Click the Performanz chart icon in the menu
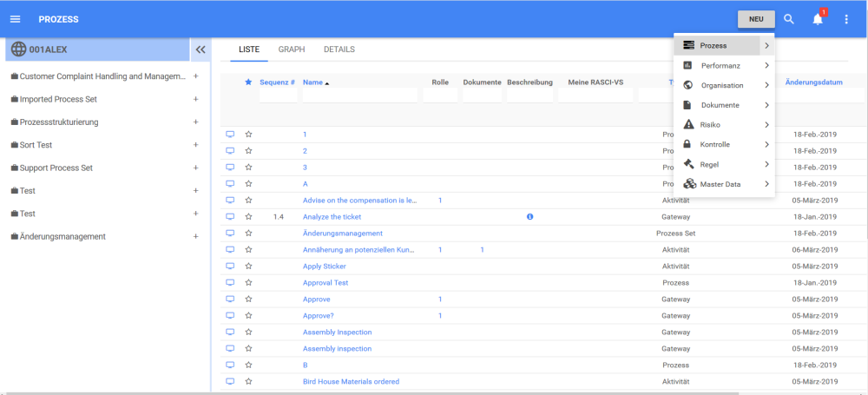Viewport: 868px width, 395px height. [687, 65]
